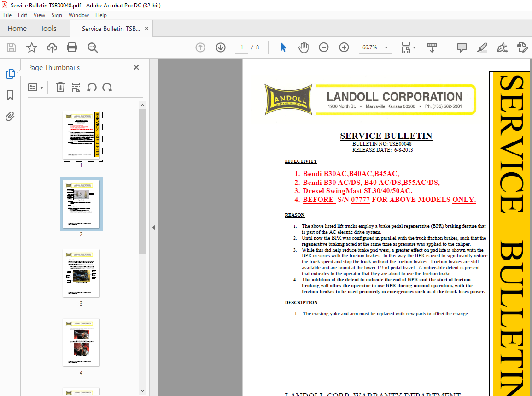The width and height of the screenshot is (532, 396).
Task: Collapse the navigation pane with arrow
Action: pos(154,227)
